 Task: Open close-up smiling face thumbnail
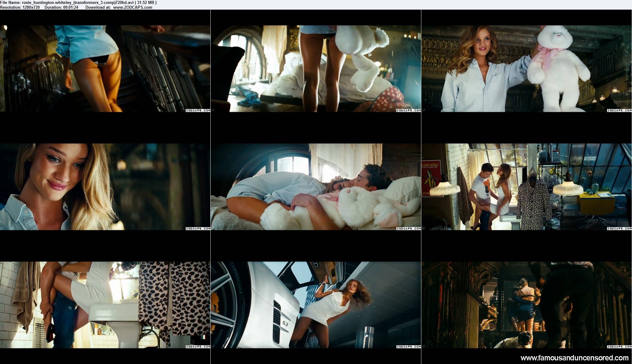tap(105, 187)
